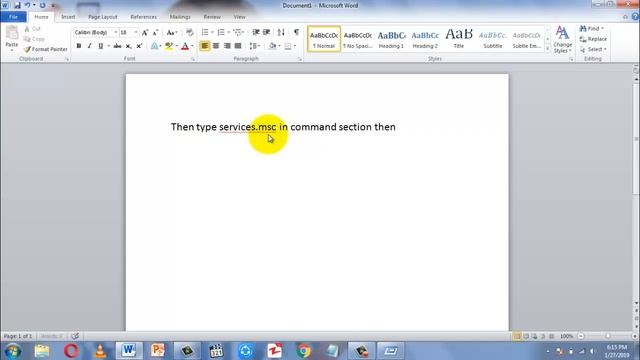Switch to the References tab
The image size is (640, 360).
click(x=143, y=17)
